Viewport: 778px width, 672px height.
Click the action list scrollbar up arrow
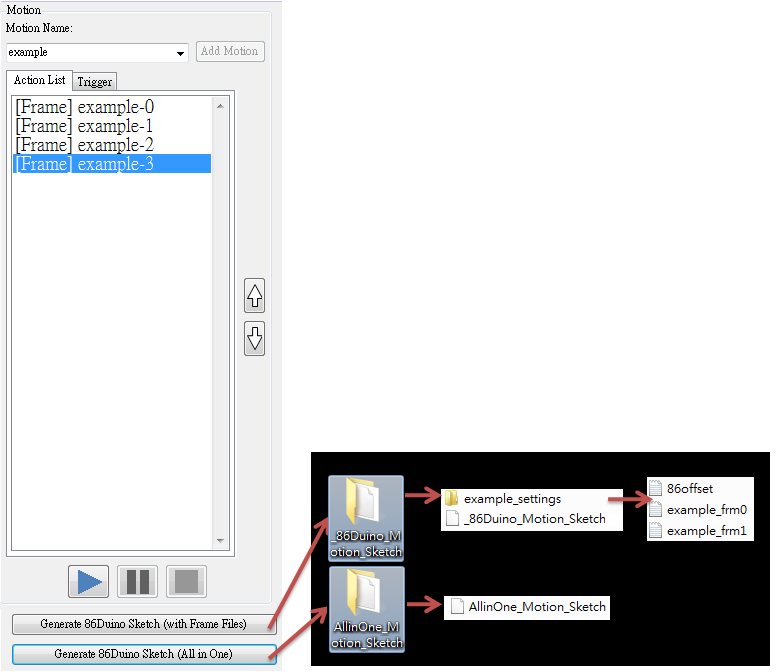point(220,106)
